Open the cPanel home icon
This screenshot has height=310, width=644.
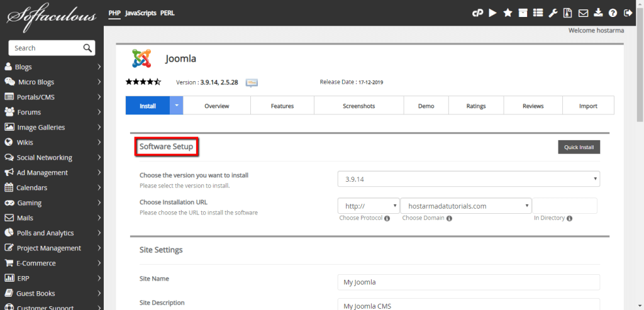pyautogui.click(x=477, y=13)
